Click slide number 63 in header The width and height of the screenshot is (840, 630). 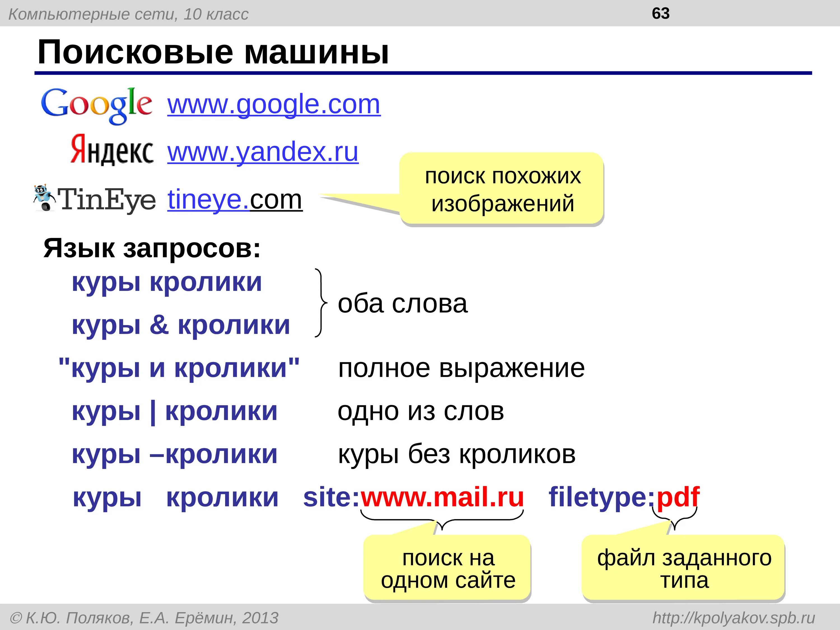point(661,14)
